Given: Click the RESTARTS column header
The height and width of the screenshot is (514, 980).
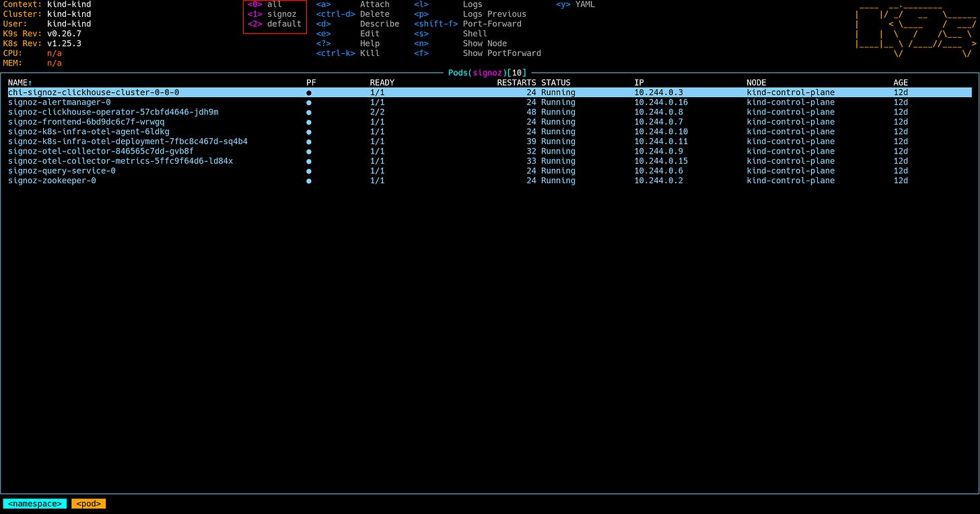Looking at the screenshot, I should tap(516, 83).
